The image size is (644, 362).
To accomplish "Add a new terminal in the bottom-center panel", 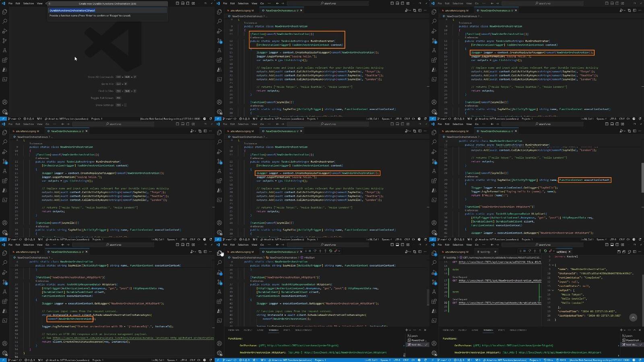I will coord(407,330).
